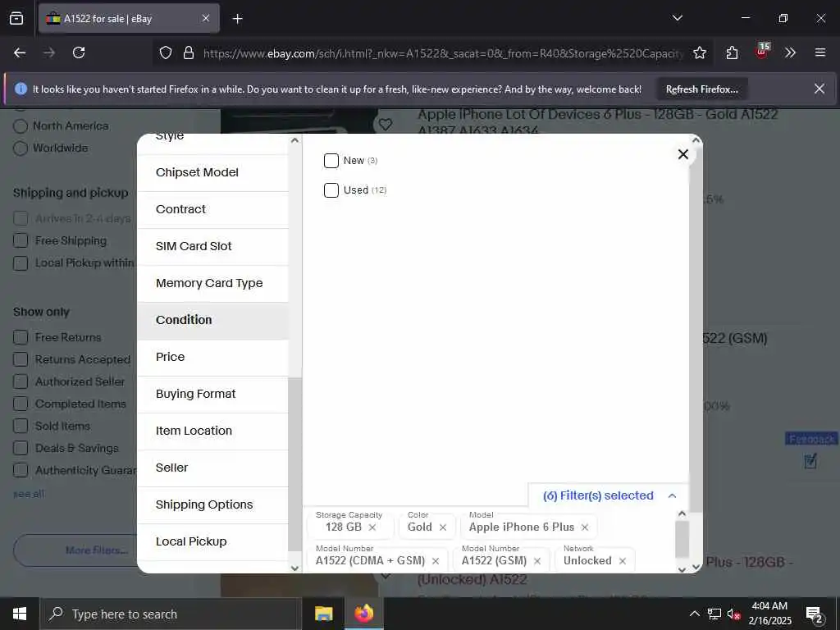Click the filter category list scrollbar thumb
The width and height of the screenshot is (840, 630).
[294, 464]
